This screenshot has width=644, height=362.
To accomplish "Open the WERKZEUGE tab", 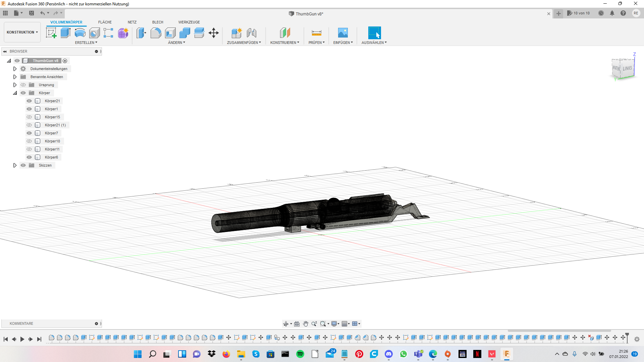I will click(x=189, y=22).
